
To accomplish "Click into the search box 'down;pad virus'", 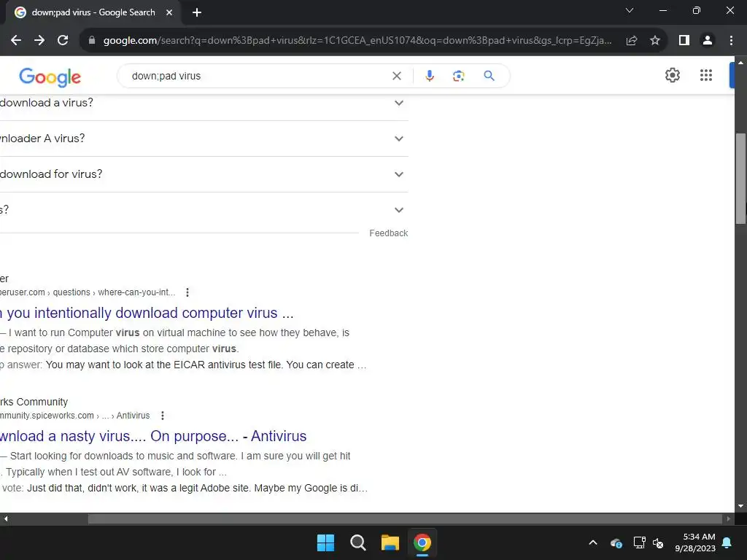I will (x=258, y=76).
